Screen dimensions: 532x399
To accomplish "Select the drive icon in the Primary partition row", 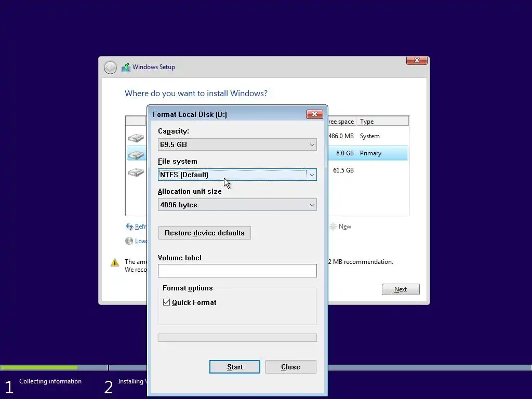I will coord(136,155).
